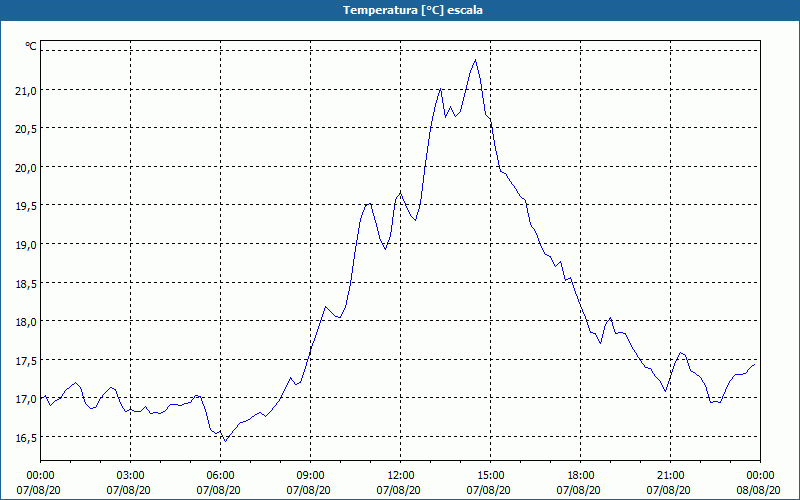Click the 00:00 08/08/20 time label
Viewport: 800px width, 500px height.
(759, 483)
